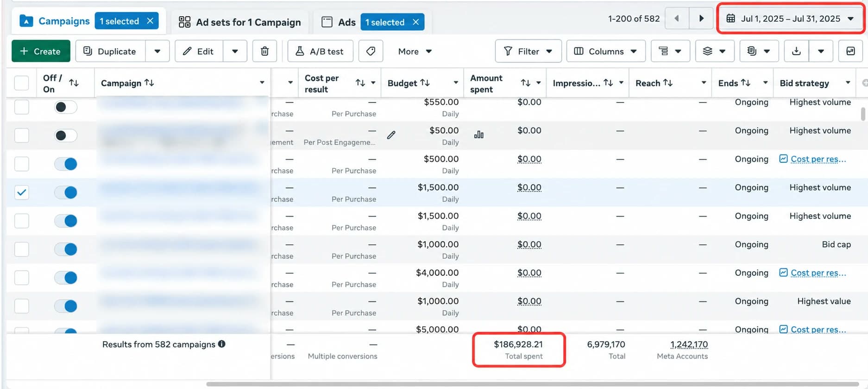Open the Edit dropdown arrow
The height and width of the screenshot is (389, 868).
click(x=235, y=51)
